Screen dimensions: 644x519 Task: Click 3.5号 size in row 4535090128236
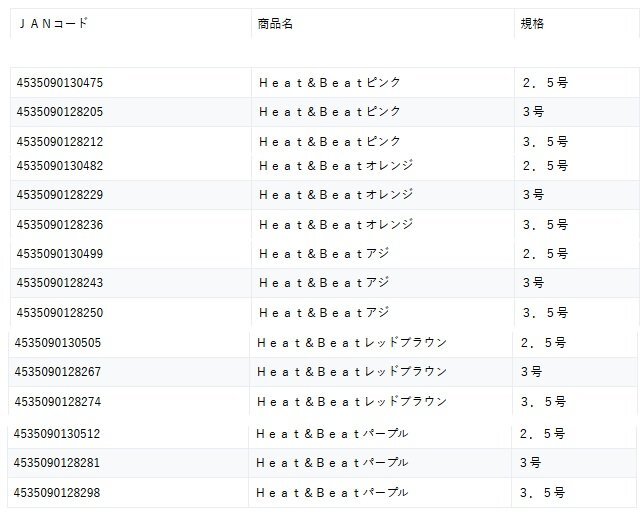pos(545,225)
